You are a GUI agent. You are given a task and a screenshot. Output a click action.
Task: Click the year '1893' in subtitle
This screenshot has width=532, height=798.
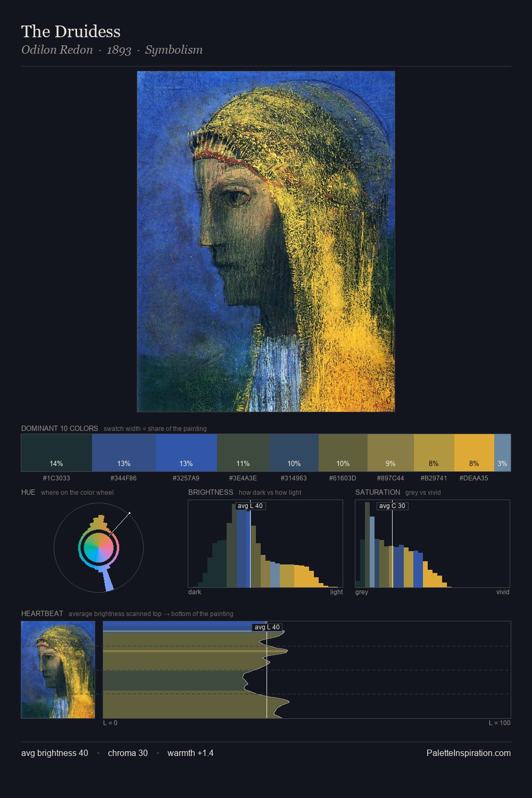119,50
